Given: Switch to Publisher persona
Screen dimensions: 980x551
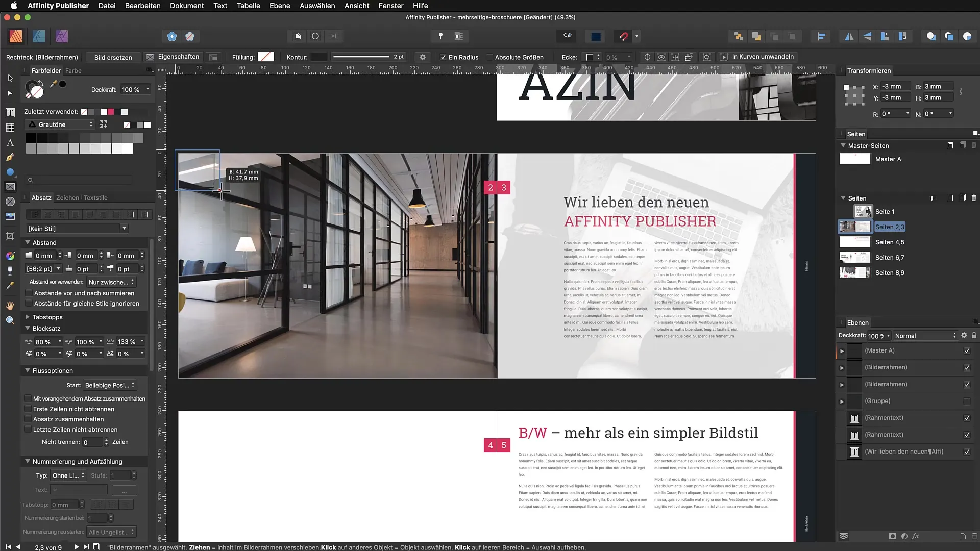Looking at the screenshot, I should [x=16, y=36].
